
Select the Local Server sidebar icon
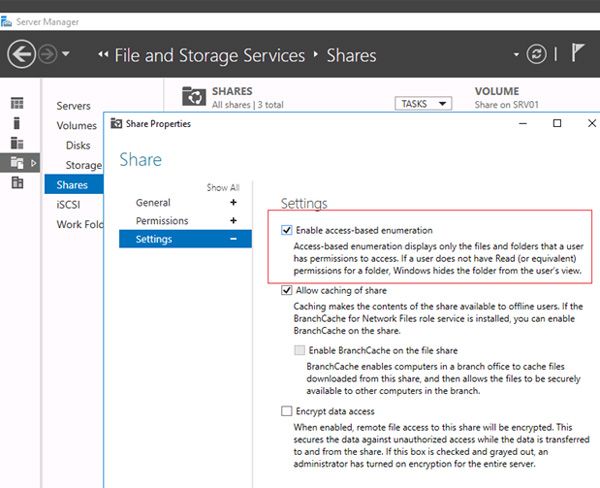17,123
